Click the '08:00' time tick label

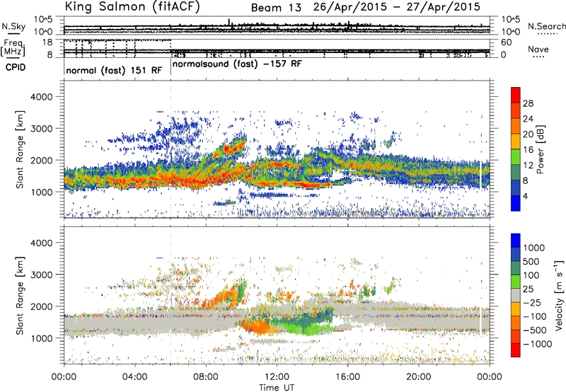205,377
